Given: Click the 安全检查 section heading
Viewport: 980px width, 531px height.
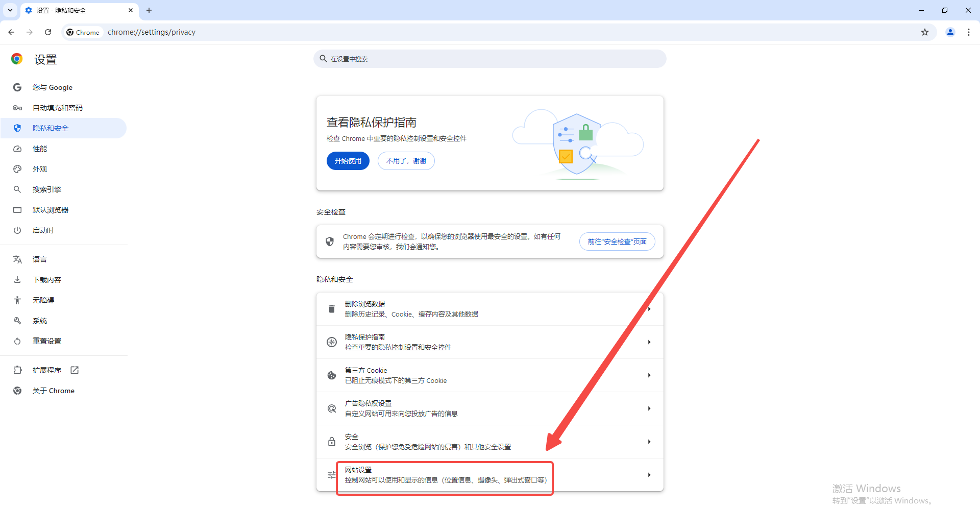Looking at the screenshot, I should click(331, 212).
